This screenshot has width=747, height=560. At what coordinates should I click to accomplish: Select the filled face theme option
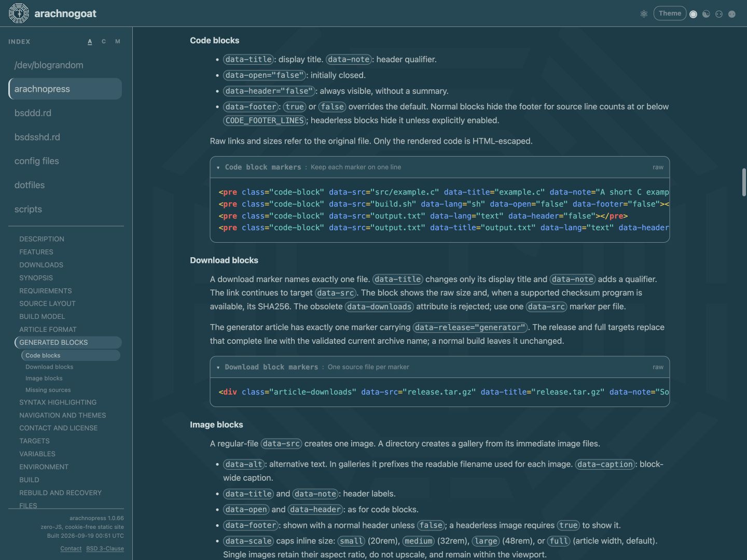[x=732, y=14]
